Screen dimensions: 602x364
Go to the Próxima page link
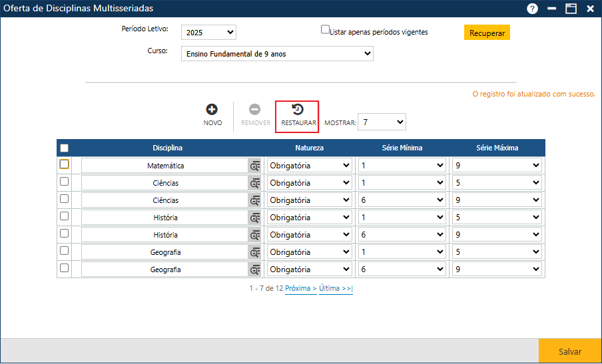pos(300,289)
